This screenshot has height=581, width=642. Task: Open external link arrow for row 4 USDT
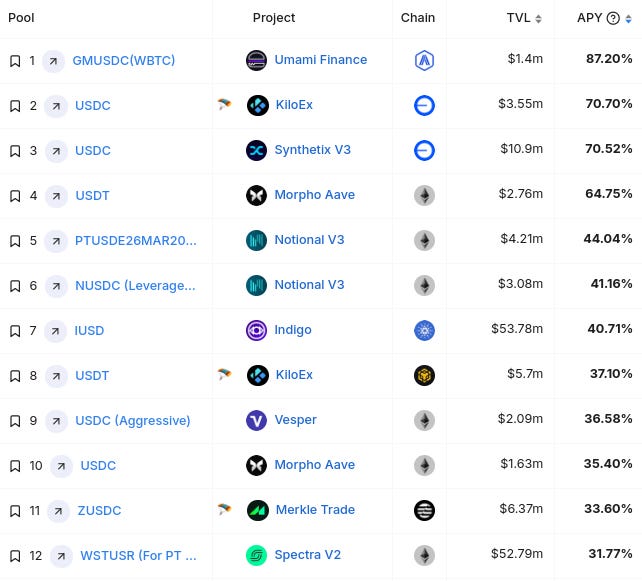(56, 197)
